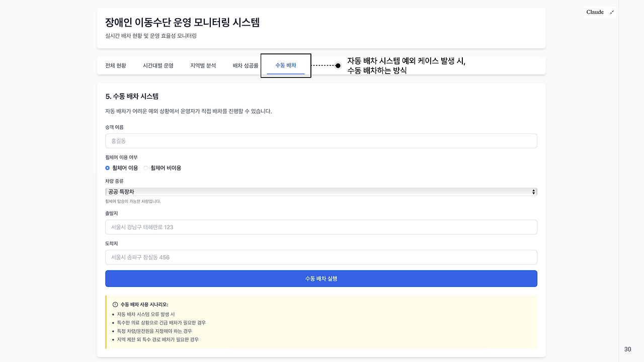
Task: Click the black dot on the dotted annotation line
Action: coord(338,65)
